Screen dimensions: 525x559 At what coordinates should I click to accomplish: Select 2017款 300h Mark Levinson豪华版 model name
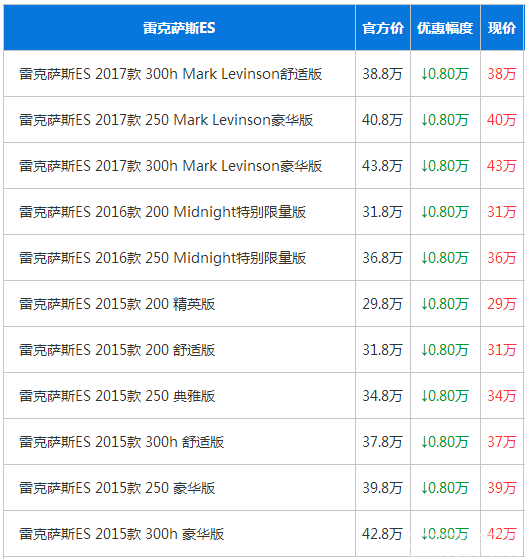click(171, 166)
